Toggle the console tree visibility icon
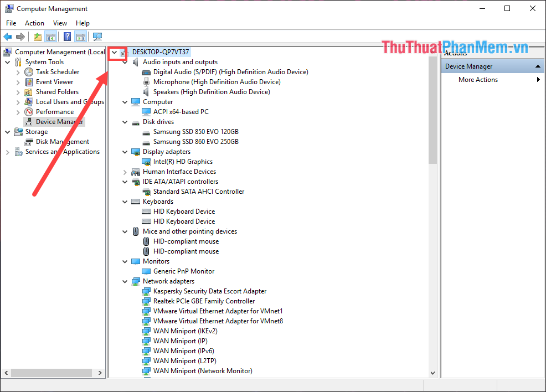546x392 pixels. (51, 37)
